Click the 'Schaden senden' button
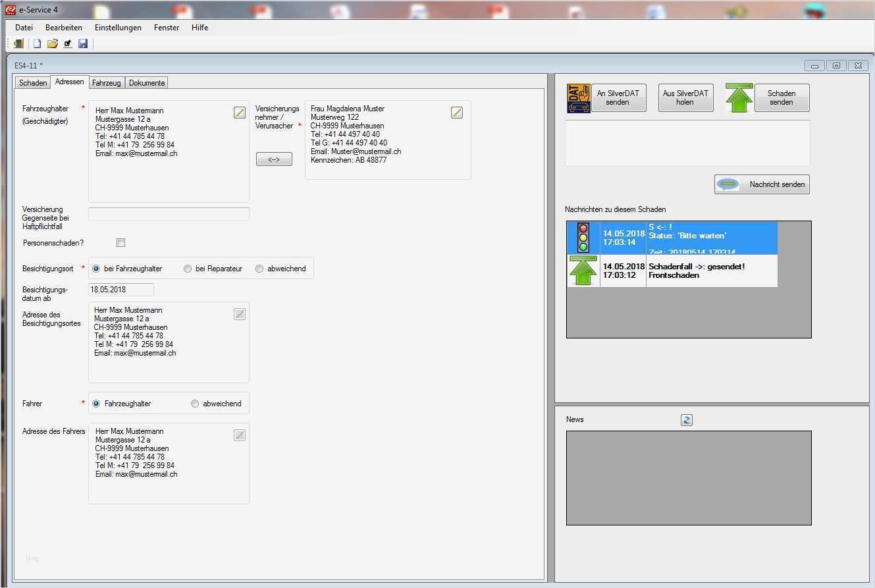Image resolution: width=875 pixels, height=588 pixels. 782,98
